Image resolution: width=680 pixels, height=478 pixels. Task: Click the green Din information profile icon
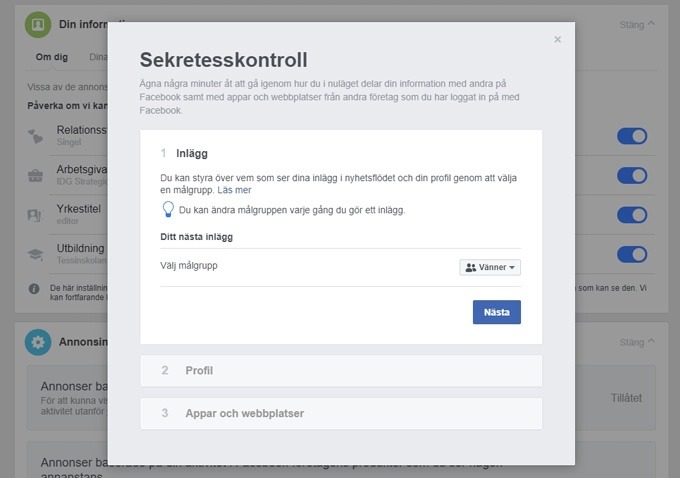coord(38,25)
